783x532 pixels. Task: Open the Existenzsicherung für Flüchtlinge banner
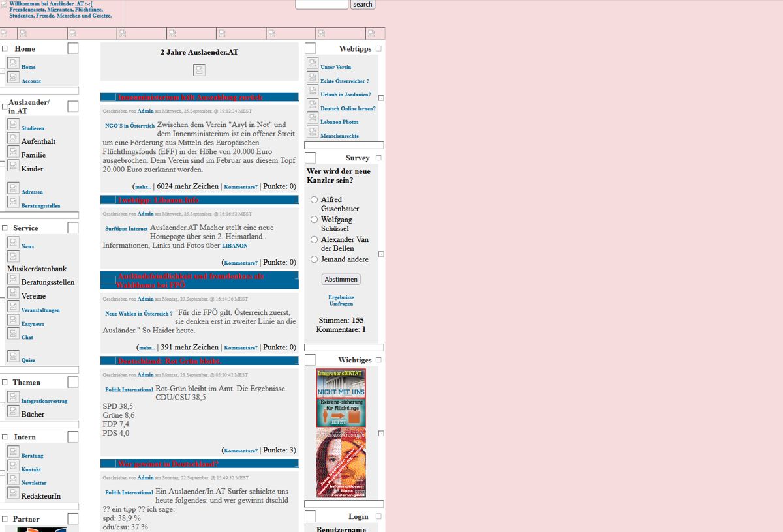tap(341, 413)
